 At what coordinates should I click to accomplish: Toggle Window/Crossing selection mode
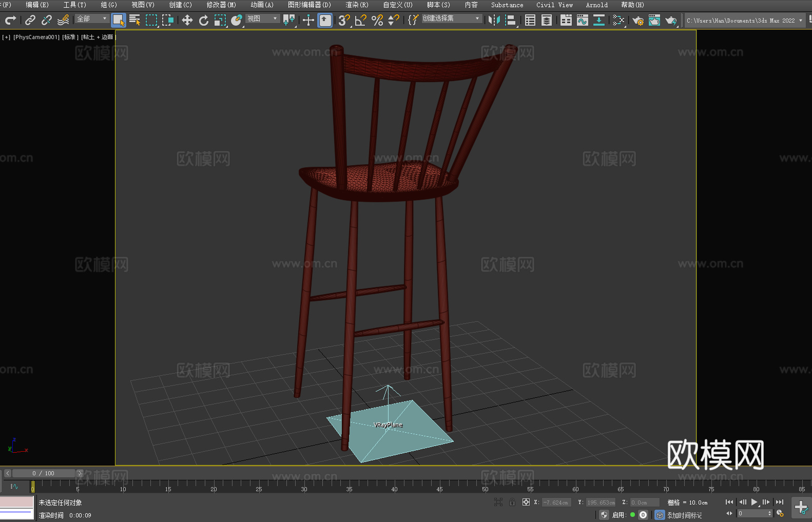168,20
